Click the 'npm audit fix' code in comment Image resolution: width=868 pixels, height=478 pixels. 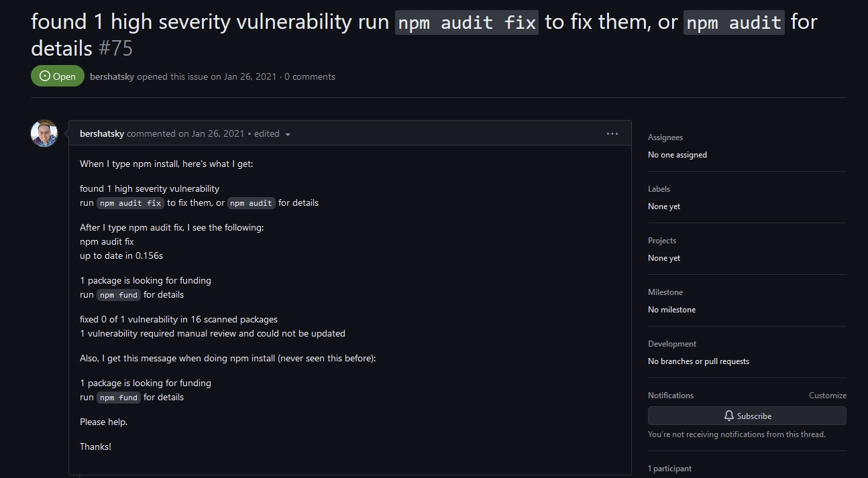131,203
